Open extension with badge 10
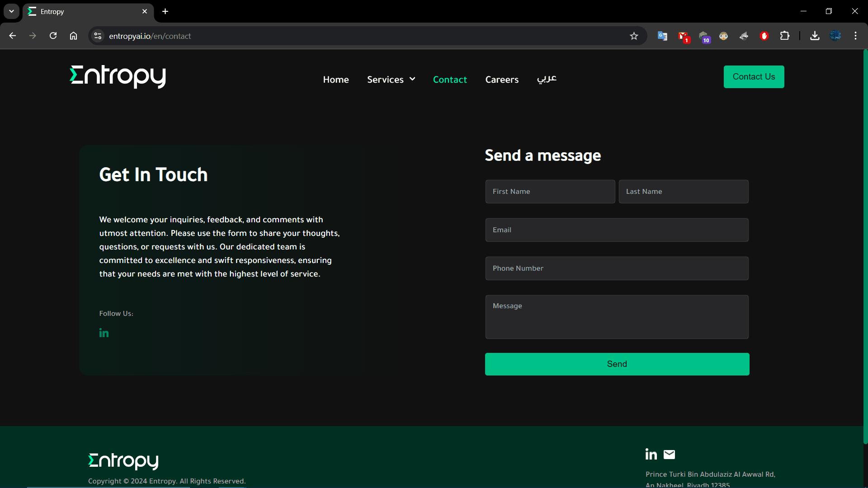The width and height of the screenshot is (868, 488). 704,37
